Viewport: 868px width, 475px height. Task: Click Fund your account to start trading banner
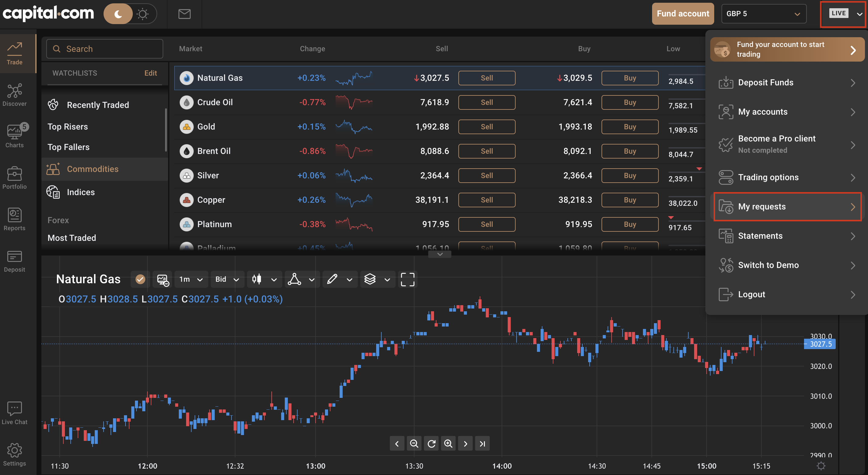[787, 49]
